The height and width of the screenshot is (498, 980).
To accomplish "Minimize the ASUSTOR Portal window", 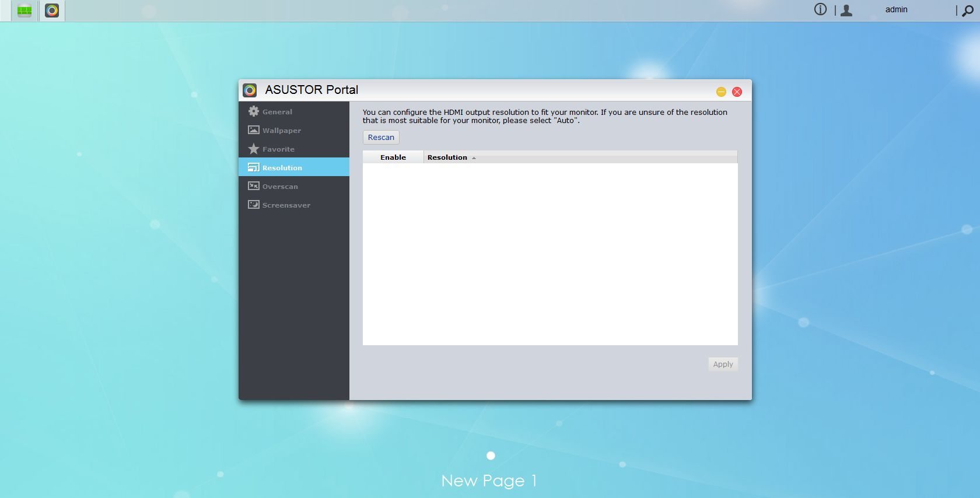I will [721, 92].
